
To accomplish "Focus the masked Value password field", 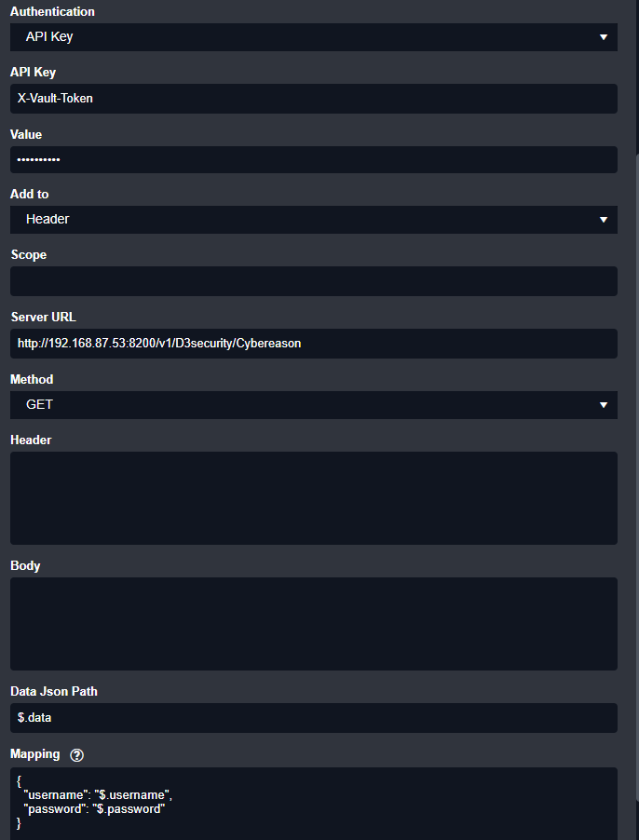I will (313, 159).
